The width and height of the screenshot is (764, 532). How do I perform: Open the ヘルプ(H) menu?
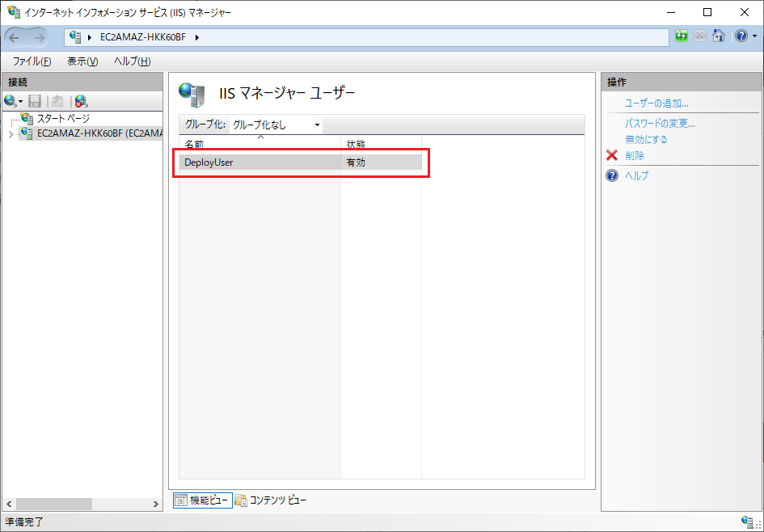pos(132,61)
